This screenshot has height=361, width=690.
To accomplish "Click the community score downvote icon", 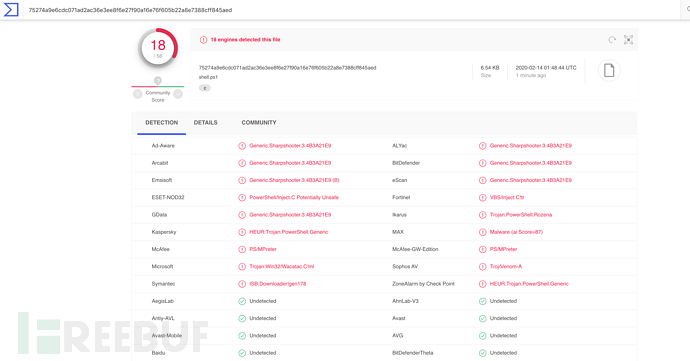I will 138,94.
